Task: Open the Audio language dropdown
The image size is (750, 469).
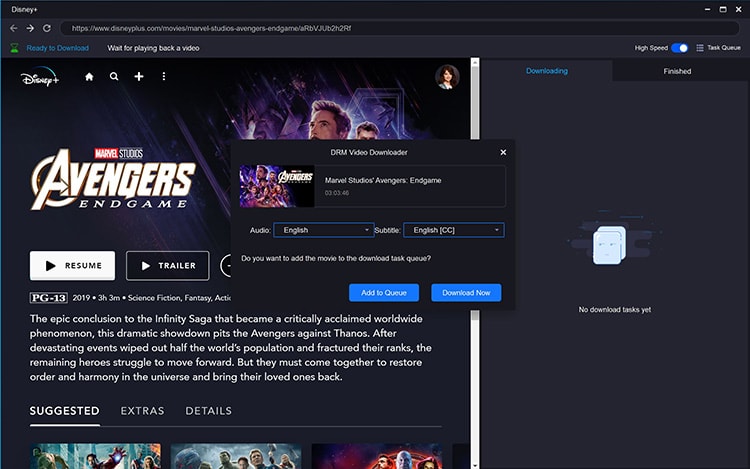Action: pos(324,230)
